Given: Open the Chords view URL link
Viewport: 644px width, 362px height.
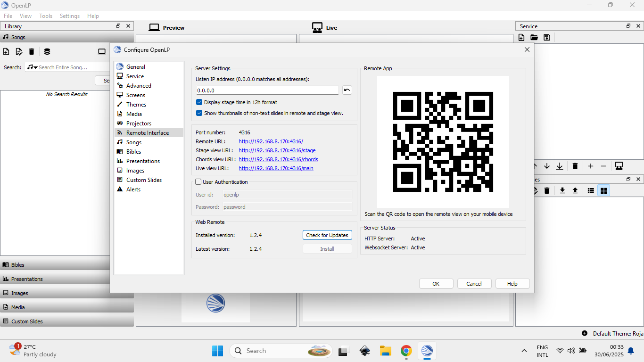Looking at the screenshot, I should click(278, 159).
